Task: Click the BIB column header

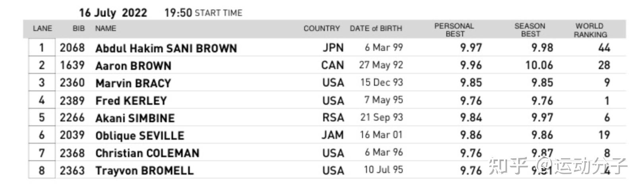Action: tap(79, 29)
